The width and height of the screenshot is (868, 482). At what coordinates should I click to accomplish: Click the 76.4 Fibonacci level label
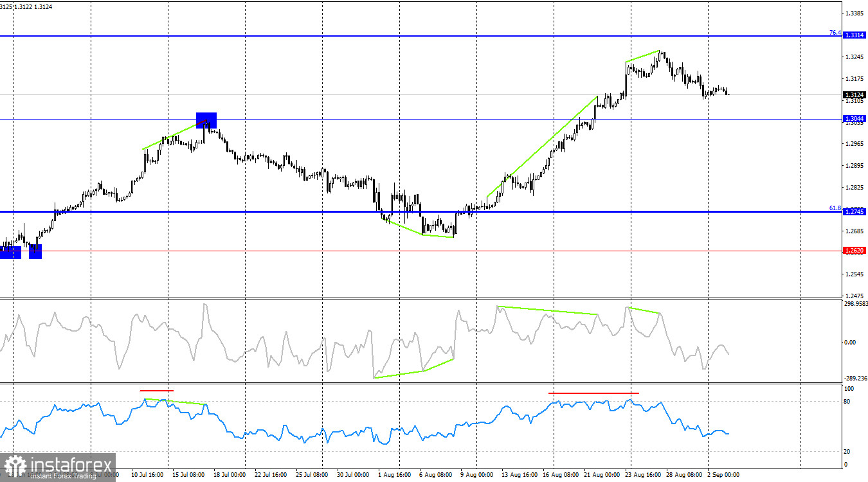click(x=835, y=32)
